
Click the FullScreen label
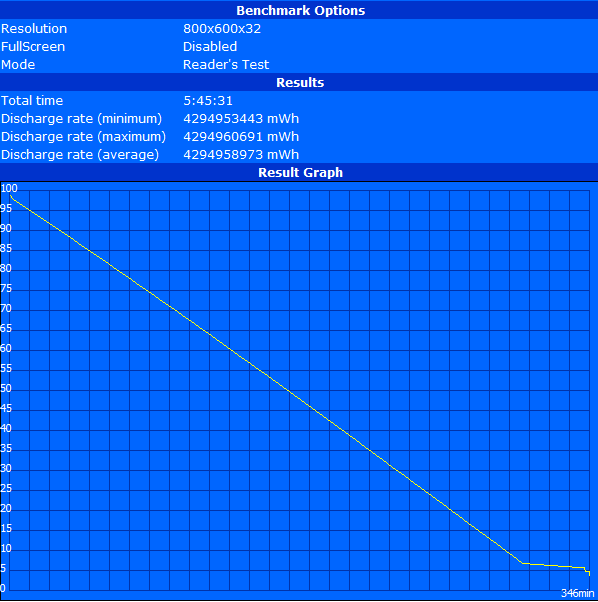[33, 46]
